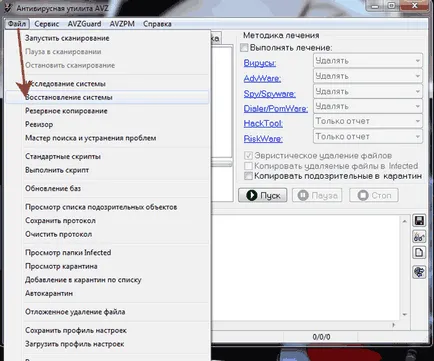The image size is (434, 361).
Task: Click the blank document icon beside the log
Action: [x=419, y=252]
